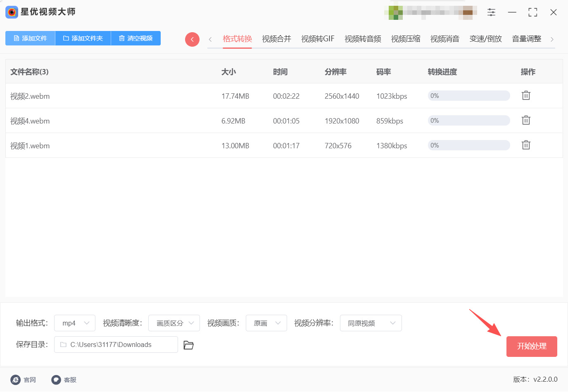Open the 视频分辨率 同原视频 dropdown
The height and width of the screenshot is (392, 568).
(371, 323)
